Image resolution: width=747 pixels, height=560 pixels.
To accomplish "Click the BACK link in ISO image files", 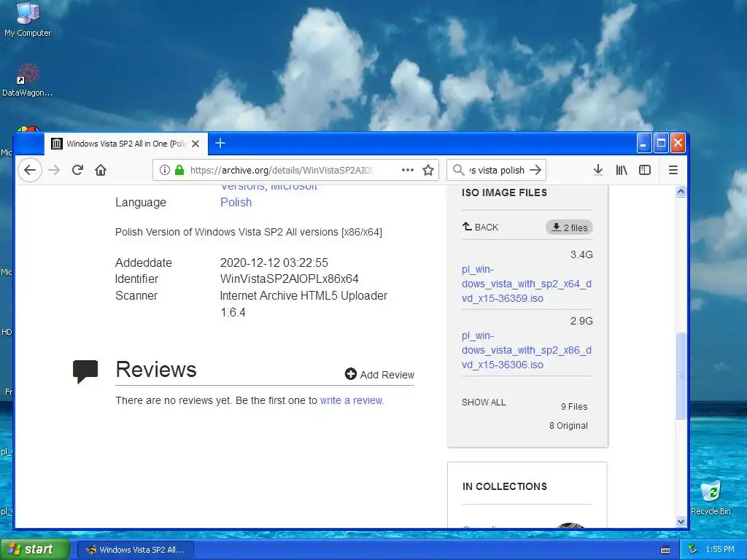I will pos(480,227).
